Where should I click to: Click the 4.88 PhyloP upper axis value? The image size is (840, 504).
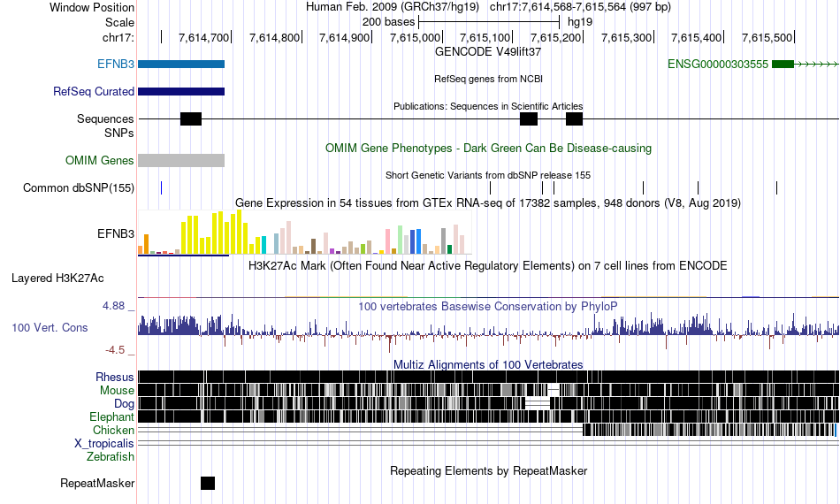pyautogui.click(x=113, y=306)
